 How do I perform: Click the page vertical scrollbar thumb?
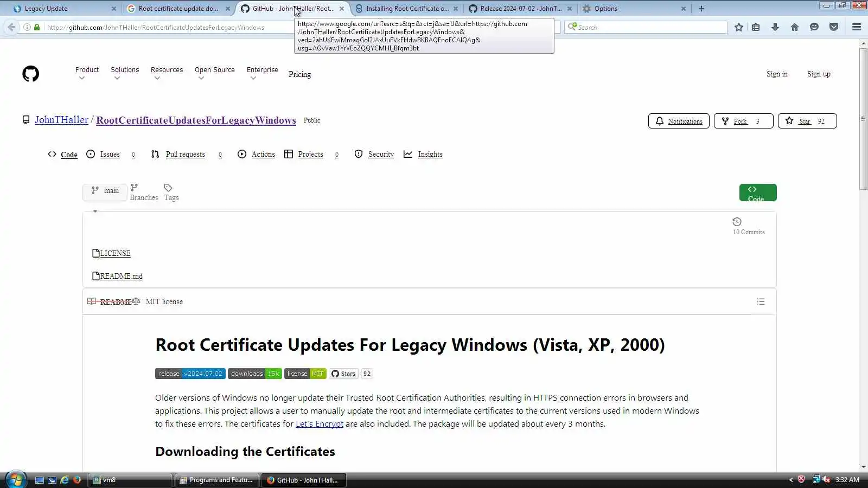coord(863,119)
